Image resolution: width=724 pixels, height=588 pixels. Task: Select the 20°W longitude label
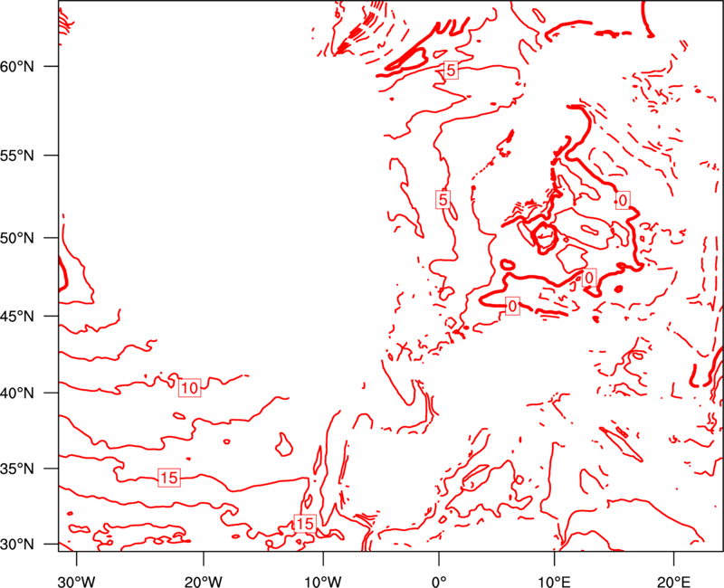click(x=203, y=582)
